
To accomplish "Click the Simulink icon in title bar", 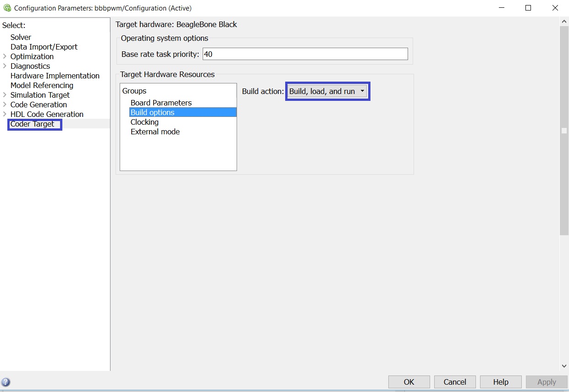I will pyautogui.click(x=7, y=8).
